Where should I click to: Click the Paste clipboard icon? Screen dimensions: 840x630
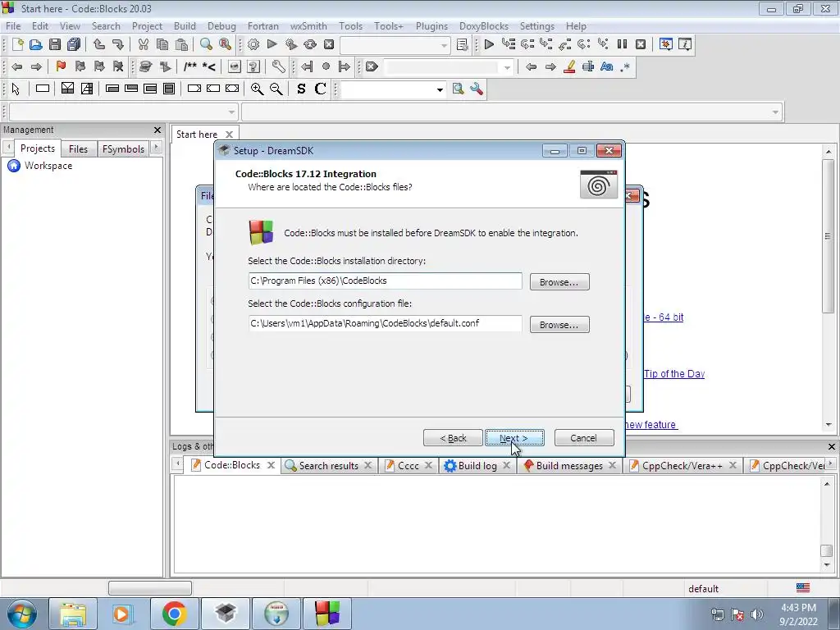[x=181, y=44]
